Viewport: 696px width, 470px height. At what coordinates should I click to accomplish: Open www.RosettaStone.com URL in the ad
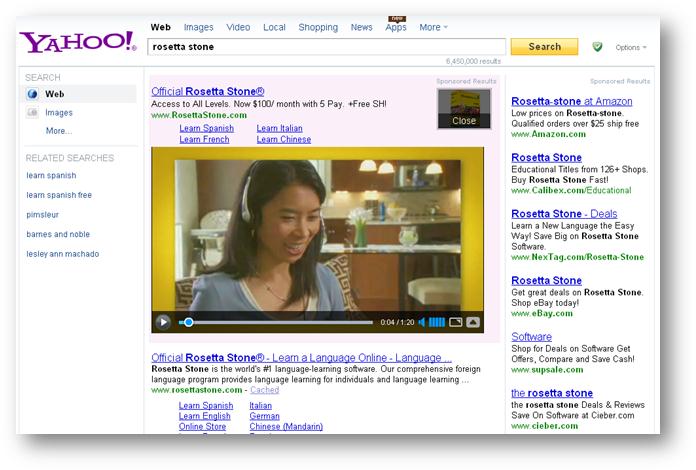click(199, 115)
